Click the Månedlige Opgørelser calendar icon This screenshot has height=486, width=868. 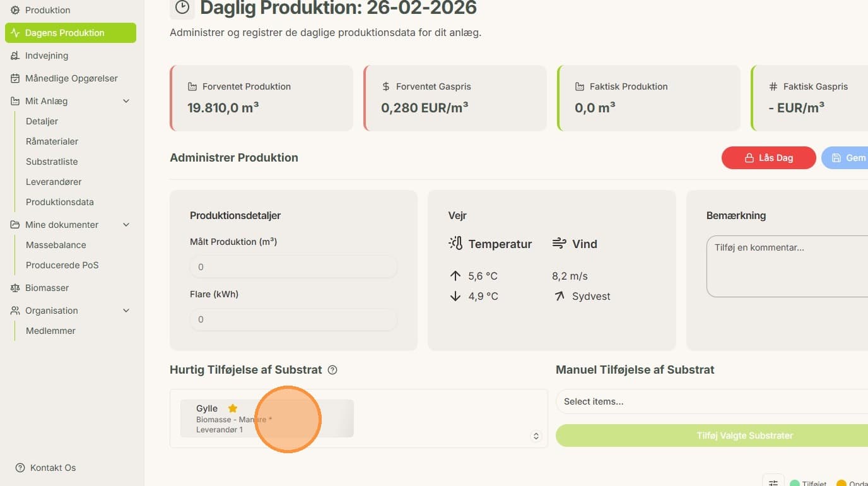[x=15, y=78]
